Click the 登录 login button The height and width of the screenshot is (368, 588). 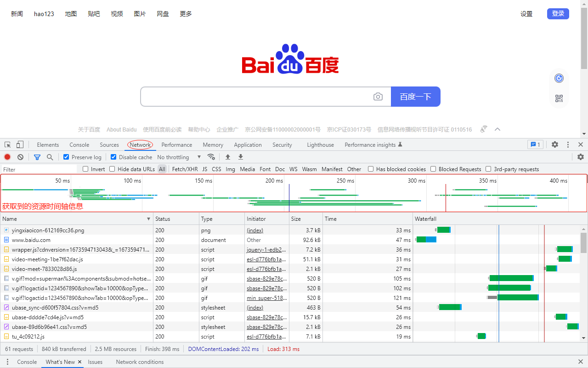(x=558, y=14)
